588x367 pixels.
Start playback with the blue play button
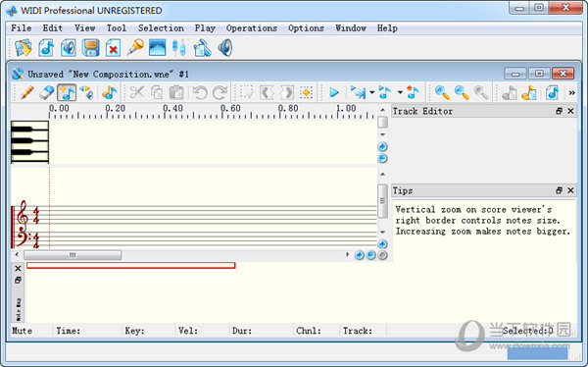click(334, 92)
